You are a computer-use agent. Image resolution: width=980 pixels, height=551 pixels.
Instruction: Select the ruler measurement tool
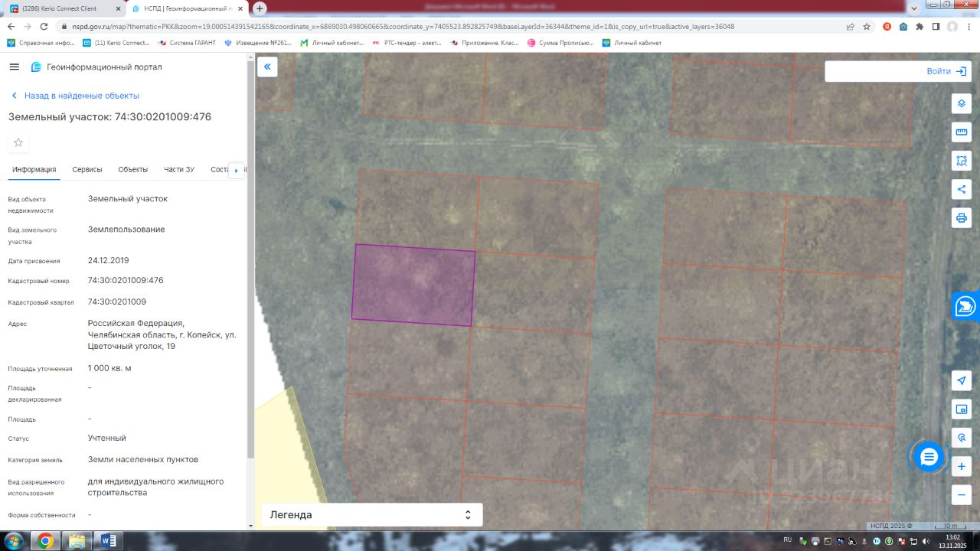click(962, 132)
